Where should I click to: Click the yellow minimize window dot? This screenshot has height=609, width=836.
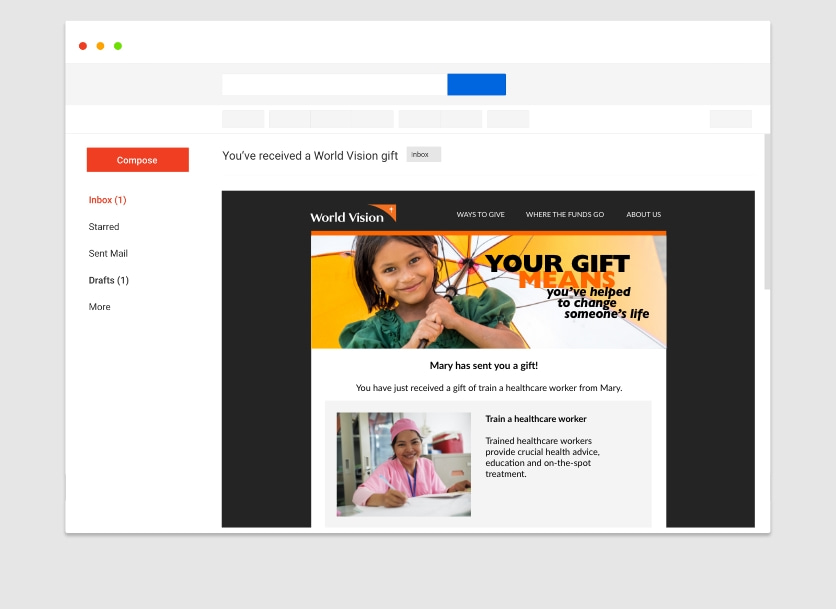pos(100,46)
